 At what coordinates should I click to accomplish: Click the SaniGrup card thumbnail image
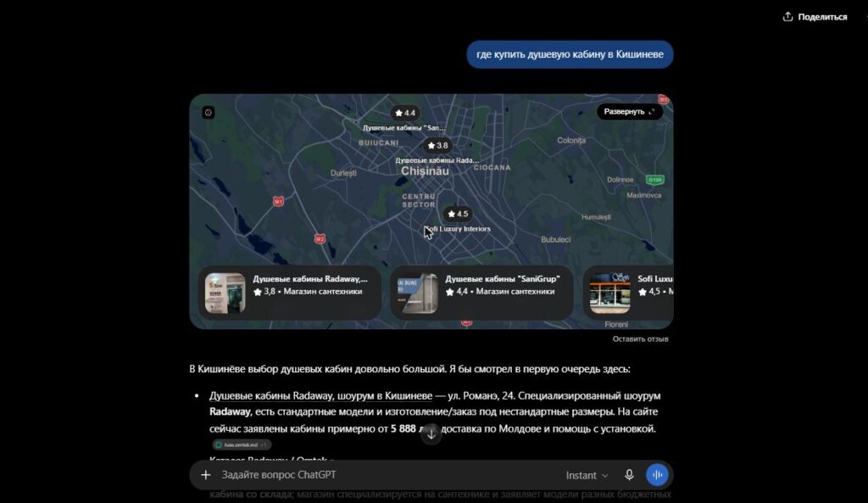click(x=417, y=293)
